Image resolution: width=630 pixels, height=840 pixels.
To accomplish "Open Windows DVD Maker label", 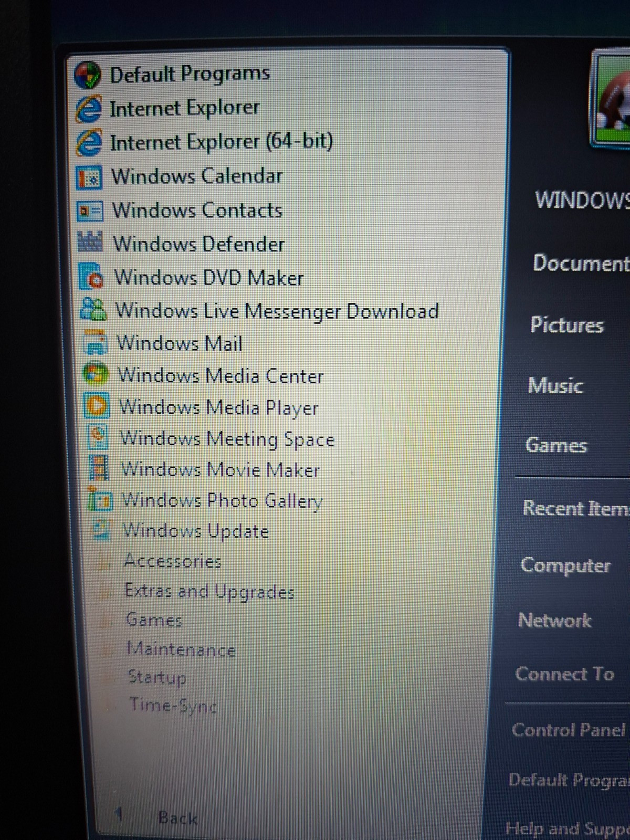I will (209, 278).
